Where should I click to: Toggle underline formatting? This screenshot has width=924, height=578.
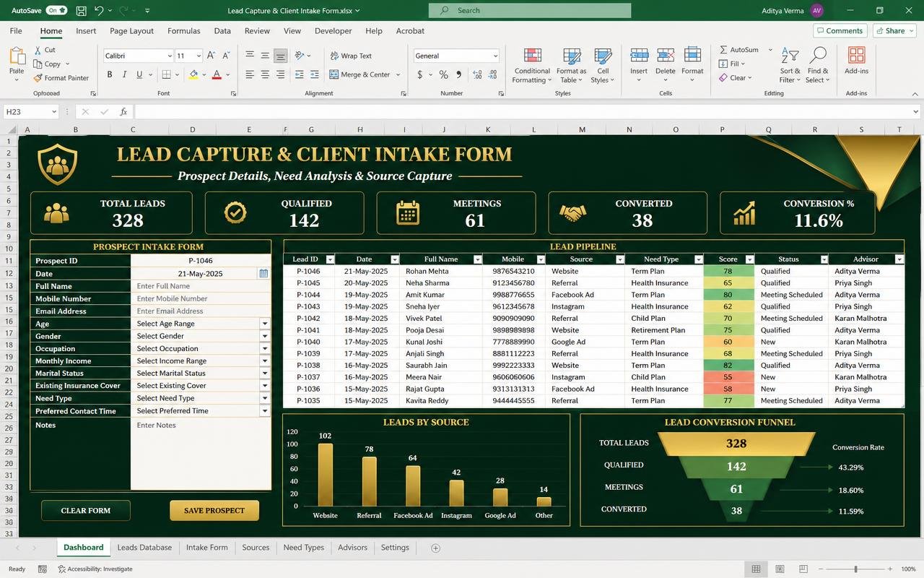pos(139,74)
